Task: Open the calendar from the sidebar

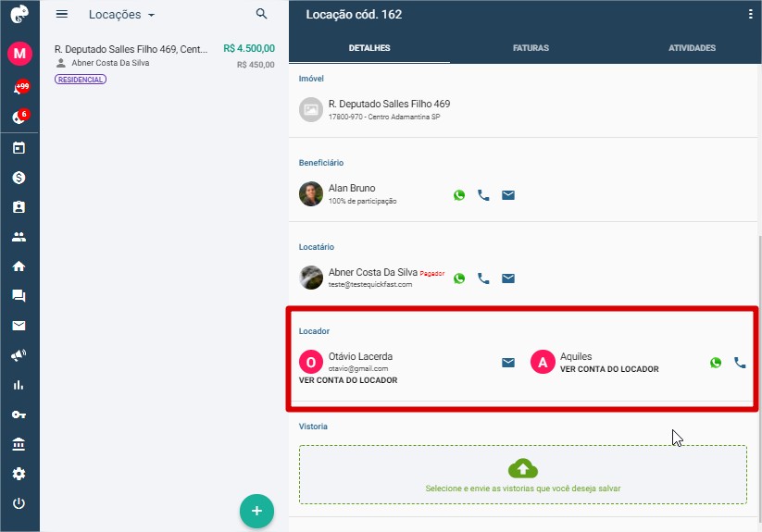Action: click(19, 148)
